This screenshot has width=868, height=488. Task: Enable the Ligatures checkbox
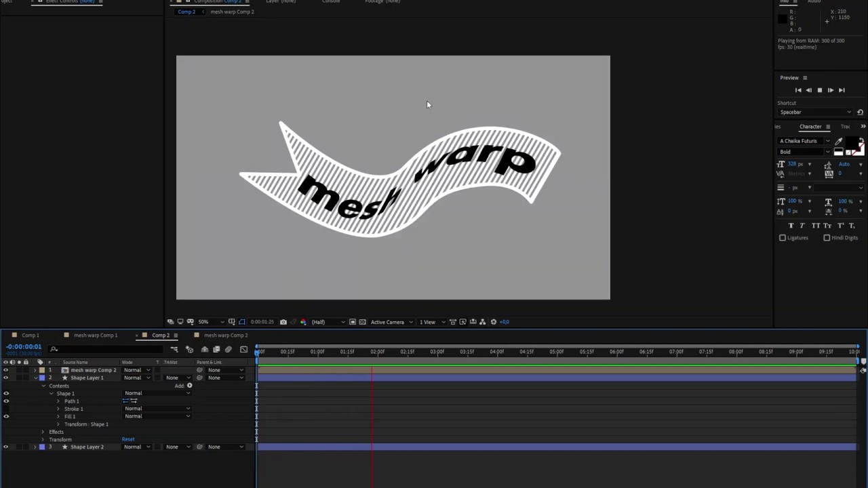[x=783, y=238]
